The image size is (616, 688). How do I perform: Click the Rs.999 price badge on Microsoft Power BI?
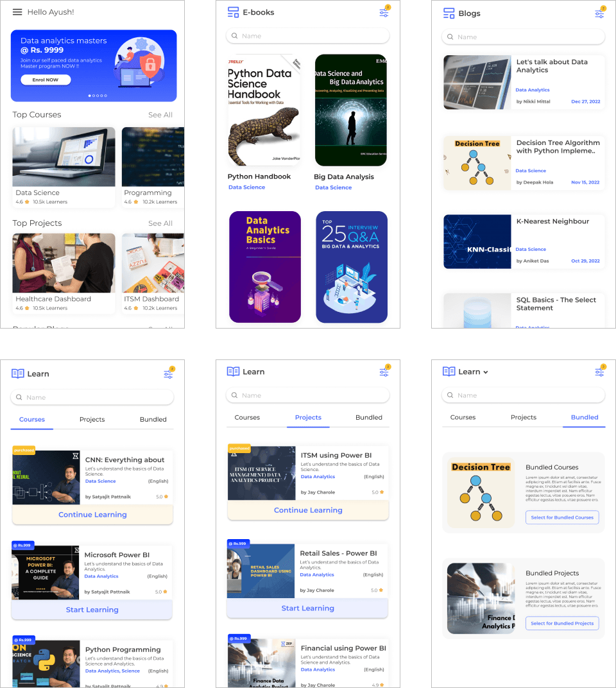(23, 545)
